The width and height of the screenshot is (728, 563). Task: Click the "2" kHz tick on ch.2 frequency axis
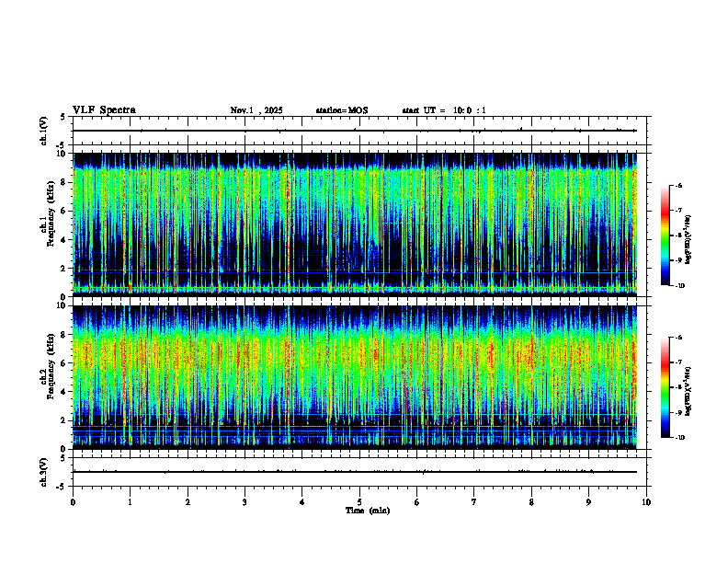coord(64,420)
